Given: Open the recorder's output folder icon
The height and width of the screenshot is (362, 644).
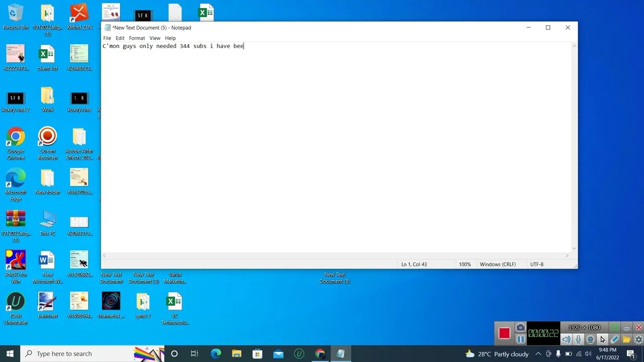Looking at the screenshot, I should coord(626,339).
